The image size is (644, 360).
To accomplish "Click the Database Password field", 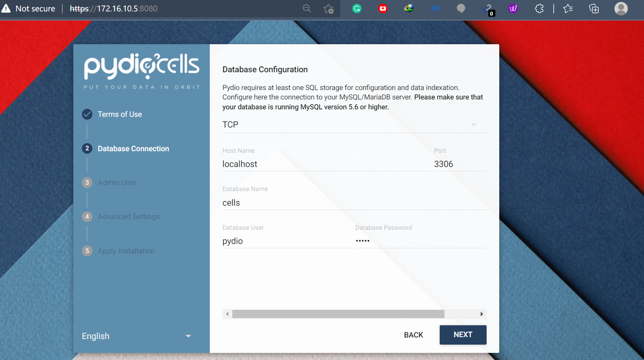I will pos(421,241).
